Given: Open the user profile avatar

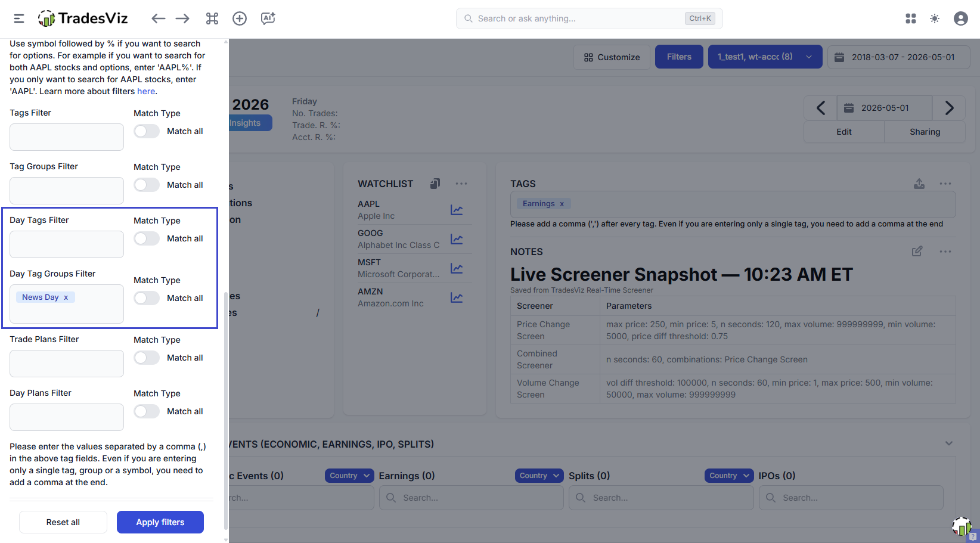Looking at the screenshot, I should pos(961,18).
